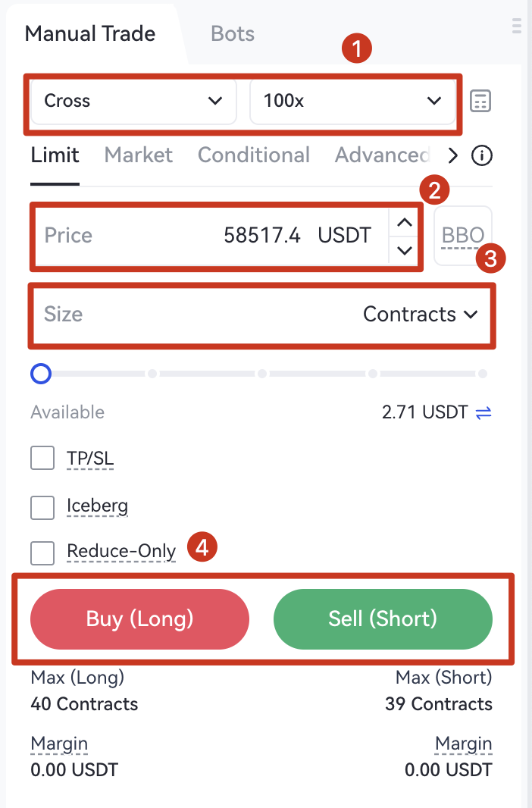The height and width of the screenshot is (808, 532).
Task: Open the calculator icon beside leverage
Action: [x=480, y=101]
